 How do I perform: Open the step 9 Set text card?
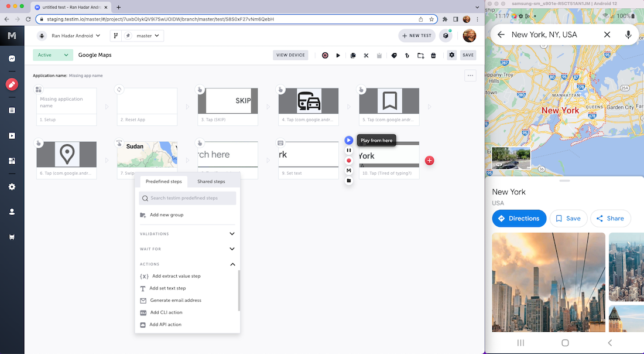coord(309,160)
